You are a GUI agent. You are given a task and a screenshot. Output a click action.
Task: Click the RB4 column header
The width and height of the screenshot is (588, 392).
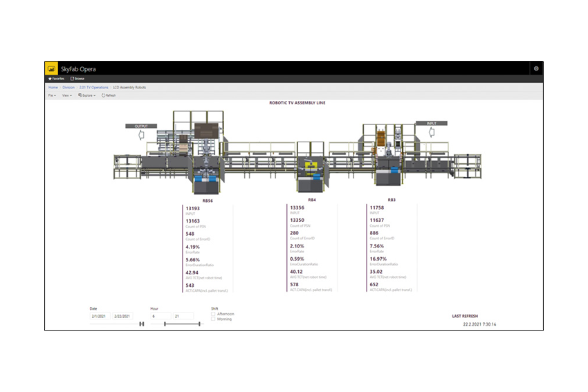312,200
